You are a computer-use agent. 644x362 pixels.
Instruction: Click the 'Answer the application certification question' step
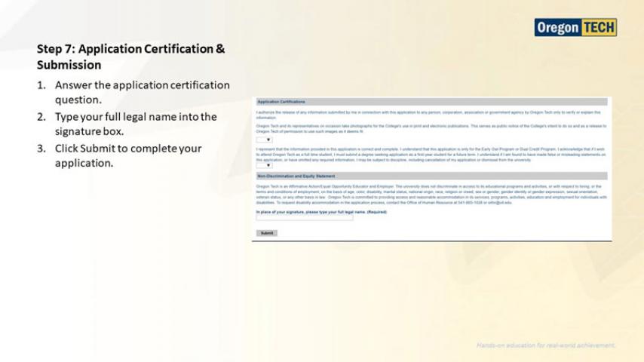142,92
